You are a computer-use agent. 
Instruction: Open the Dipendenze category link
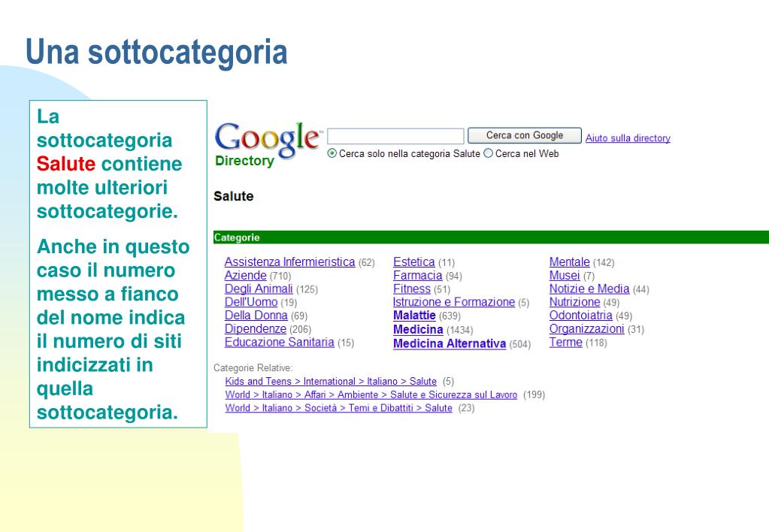[x=256, y=328]
